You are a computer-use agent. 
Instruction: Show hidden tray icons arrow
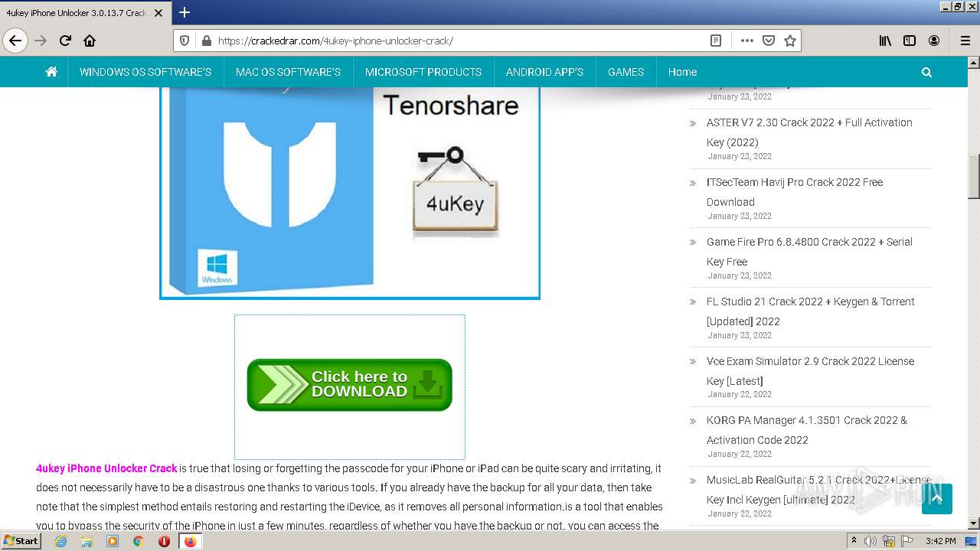(x=854, y=540)
